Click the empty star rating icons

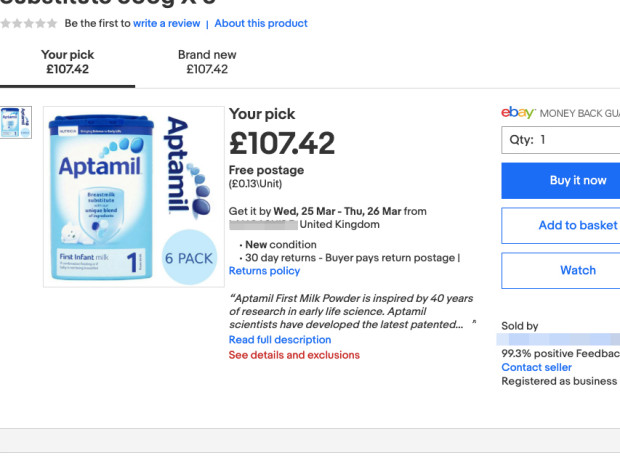point(30,23)
